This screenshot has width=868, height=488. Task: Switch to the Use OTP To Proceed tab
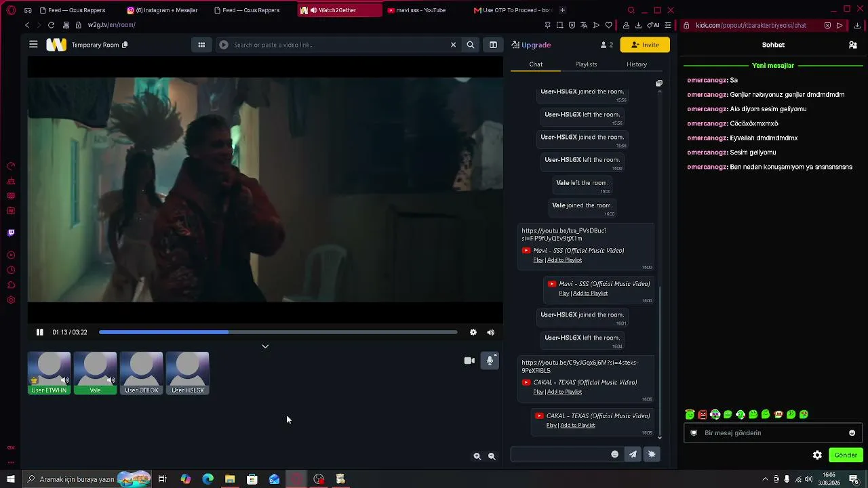click(513, 10)
